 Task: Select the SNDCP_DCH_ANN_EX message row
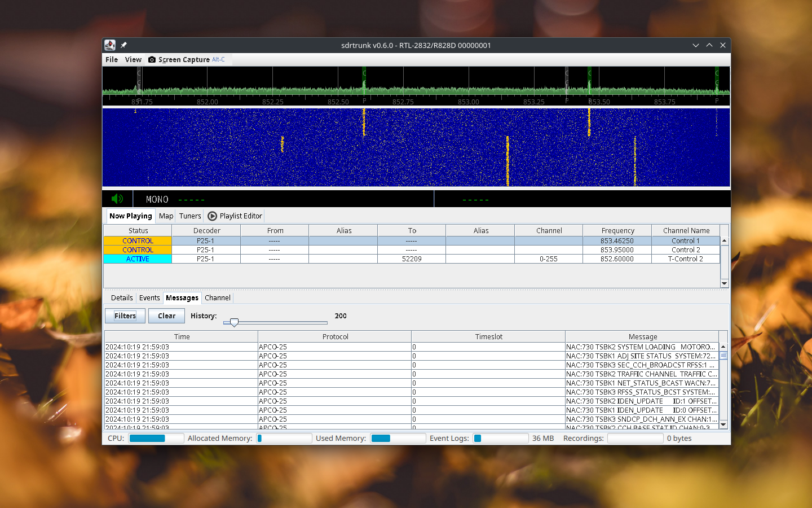pyautogui.click(x=412, y=419)
